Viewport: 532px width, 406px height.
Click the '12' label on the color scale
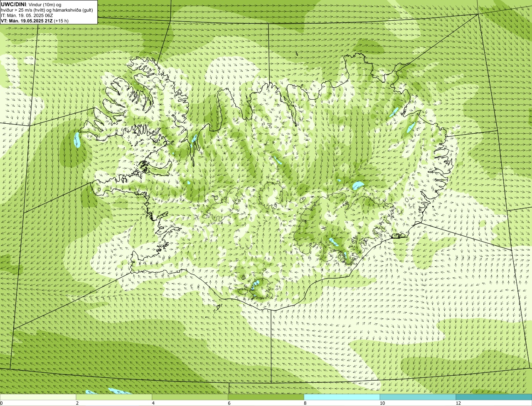coord(458,403)
